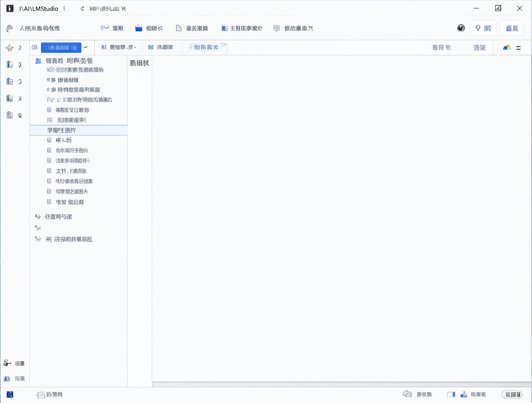Open the books icon at sidebar bottom
The width and height of the screenshot is (532, 403).
(7, 378)
